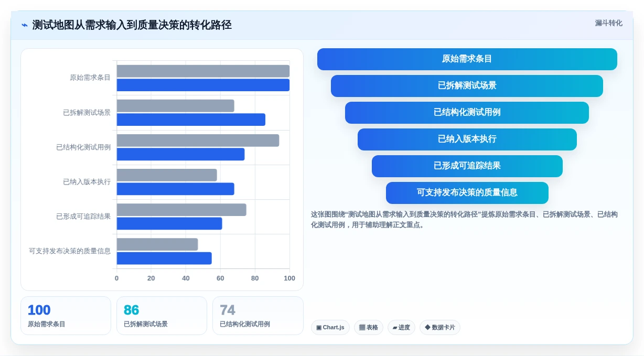Click gray bar for 已纳入版本执行
644x356 pixels.
167,175
